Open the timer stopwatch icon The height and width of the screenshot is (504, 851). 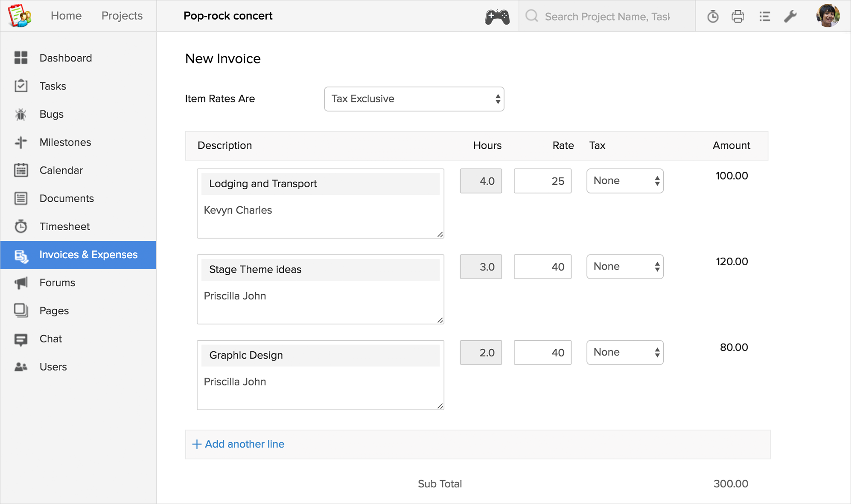(x=713, y=17)
